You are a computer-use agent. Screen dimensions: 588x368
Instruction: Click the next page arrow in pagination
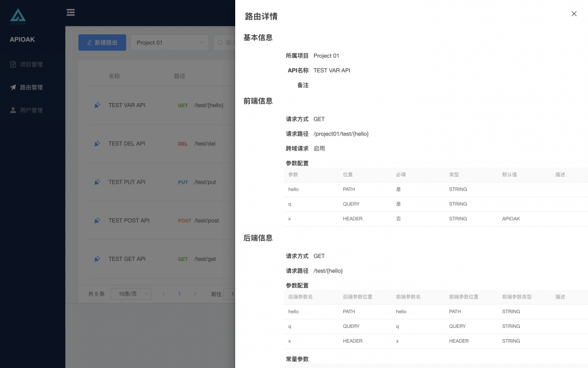tap(195, 293)
